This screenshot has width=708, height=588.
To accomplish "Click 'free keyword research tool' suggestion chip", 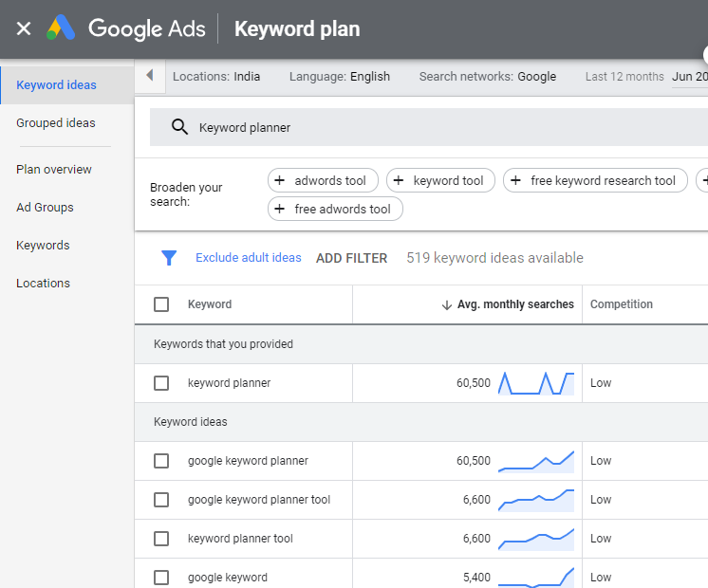I will click(x=595, y=180).
